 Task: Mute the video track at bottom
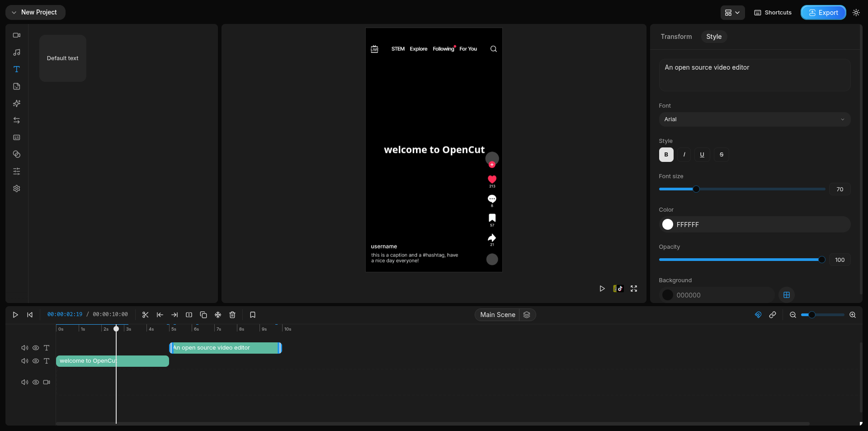(24, 382)
